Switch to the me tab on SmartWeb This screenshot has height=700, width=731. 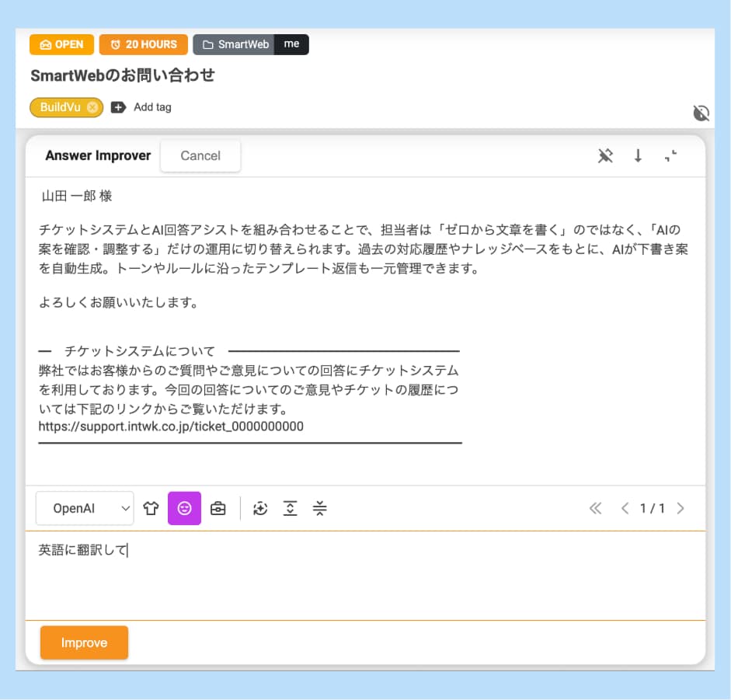click(292, 44)
